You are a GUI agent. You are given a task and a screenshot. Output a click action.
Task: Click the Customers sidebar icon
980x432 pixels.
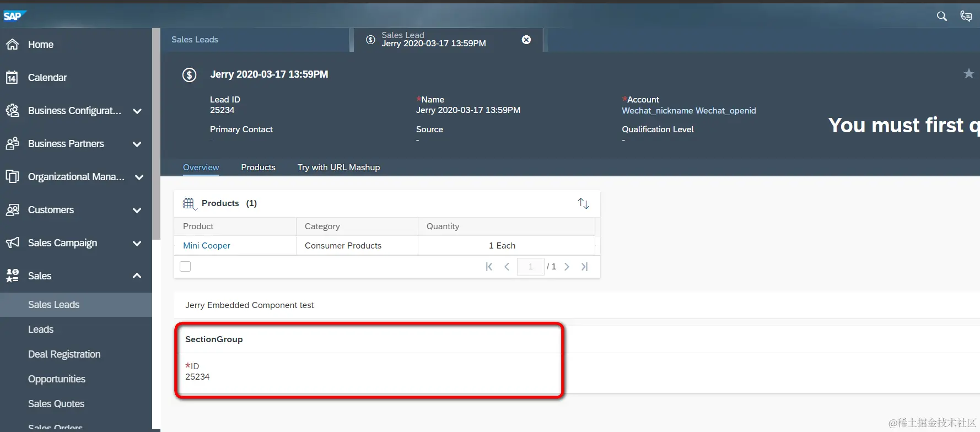(x=12, y=210)
